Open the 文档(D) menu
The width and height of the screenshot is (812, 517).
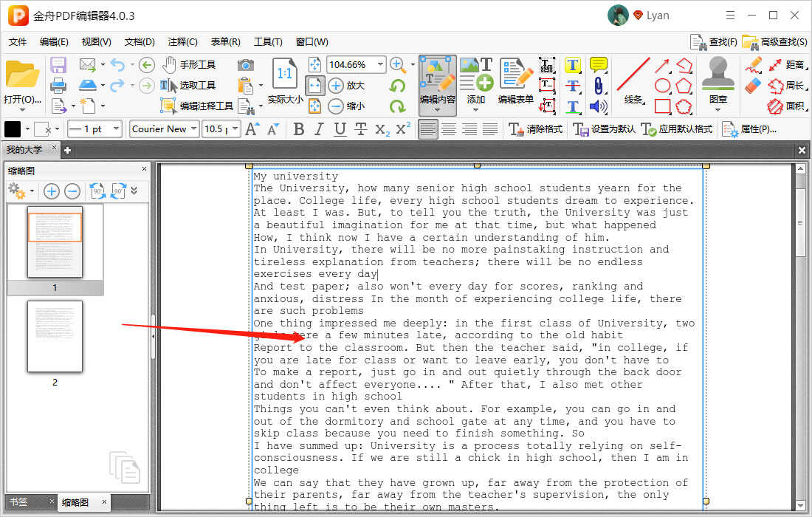[140, 42]
